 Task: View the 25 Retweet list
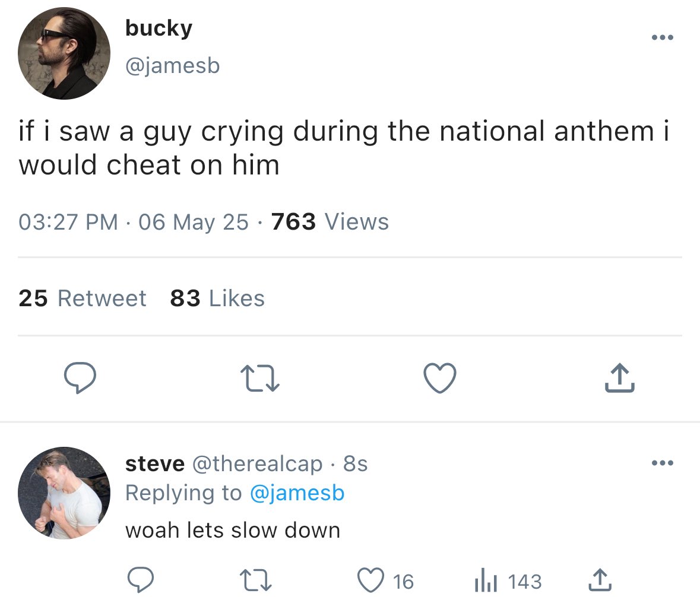[x=82, y=298]
